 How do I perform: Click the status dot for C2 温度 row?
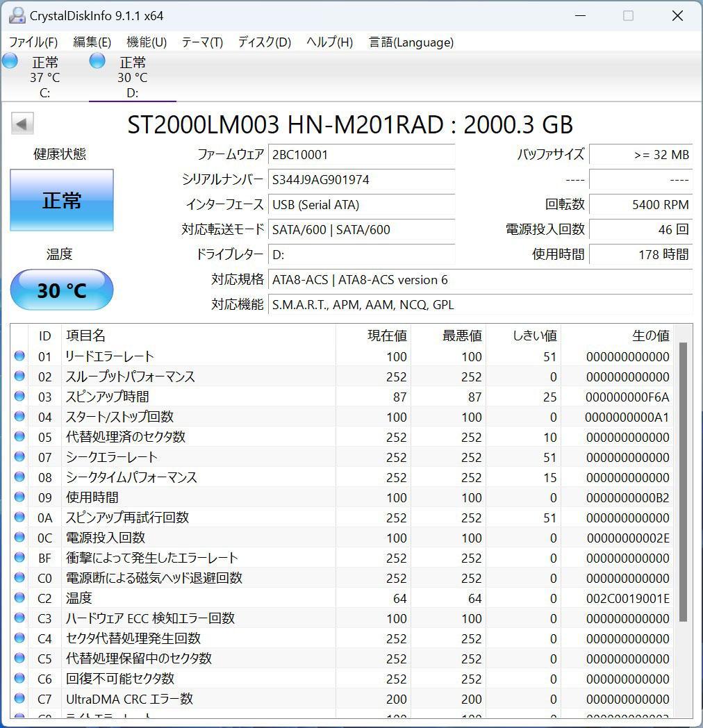pos(19,597)
